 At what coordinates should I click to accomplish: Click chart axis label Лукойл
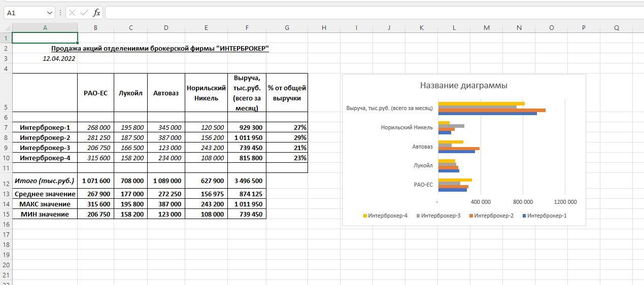423,165
